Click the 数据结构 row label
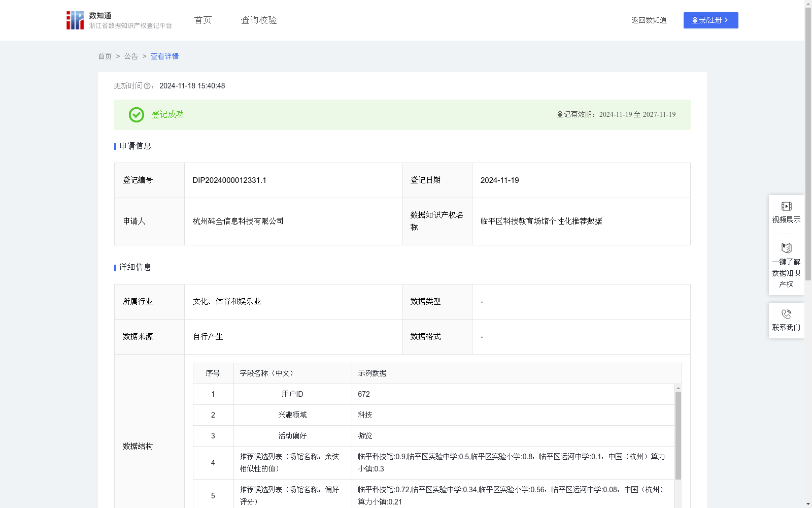Screen dimensions: 812x508 tap(138, 447)
